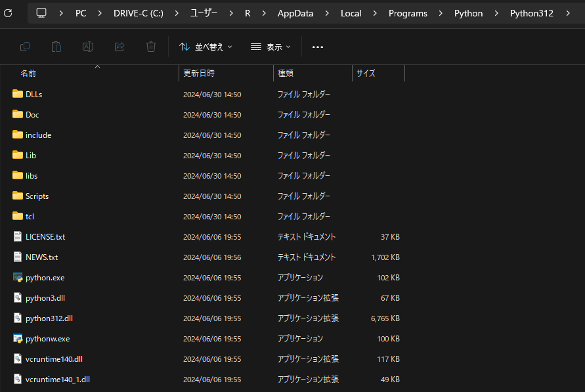Image resolution: width=585 pixels, height=392 pixels.
Task: Go to PC in the address bar
Action: coord(81,13)
